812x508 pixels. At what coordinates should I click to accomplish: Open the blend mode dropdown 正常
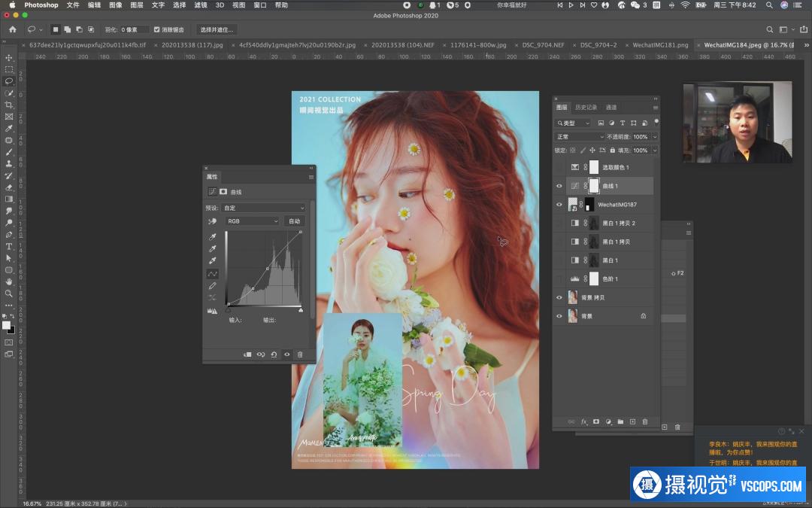coord(579,137)
